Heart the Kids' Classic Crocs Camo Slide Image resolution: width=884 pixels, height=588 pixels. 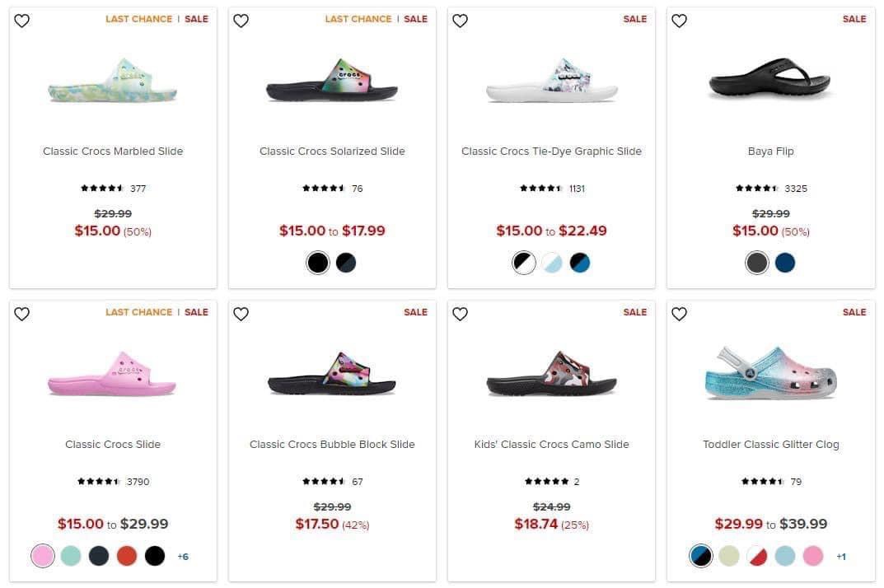click(x=461, y=314)
